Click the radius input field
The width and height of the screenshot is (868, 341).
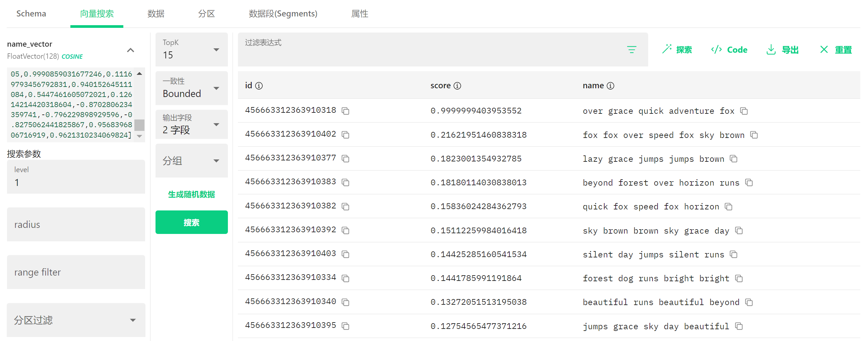point(76,224)
